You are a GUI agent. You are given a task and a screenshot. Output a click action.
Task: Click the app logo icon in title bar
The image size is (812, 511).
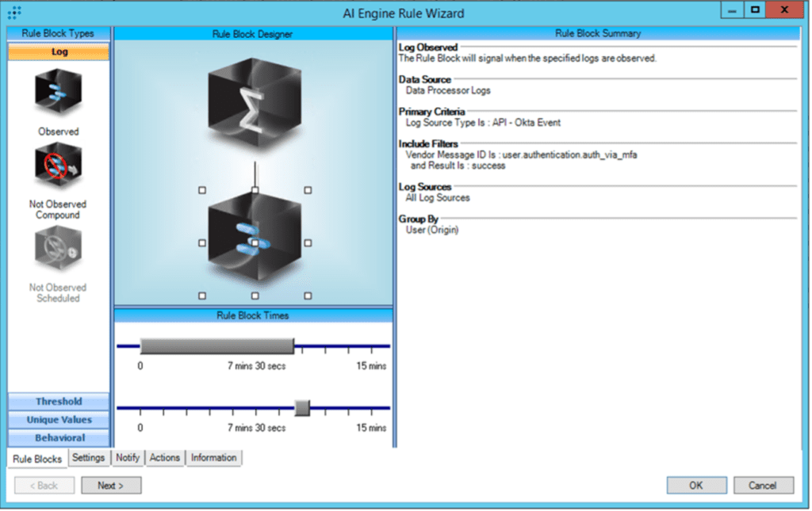[14, 13]
